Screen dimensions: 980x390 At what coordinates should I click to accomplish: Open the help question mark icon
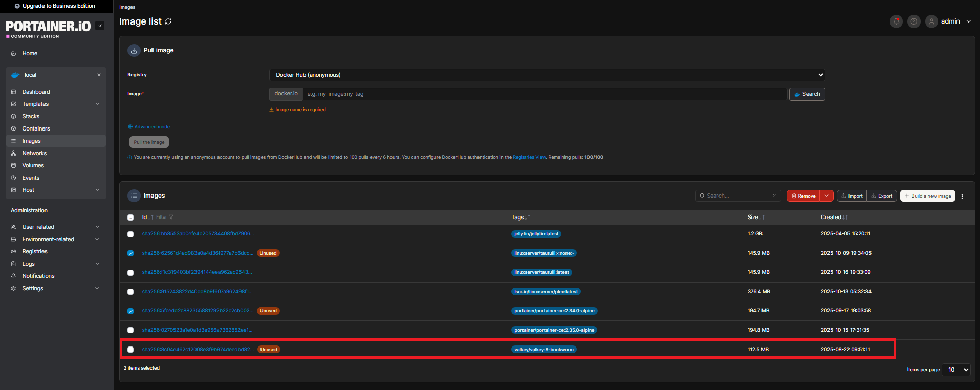point(913,21)
